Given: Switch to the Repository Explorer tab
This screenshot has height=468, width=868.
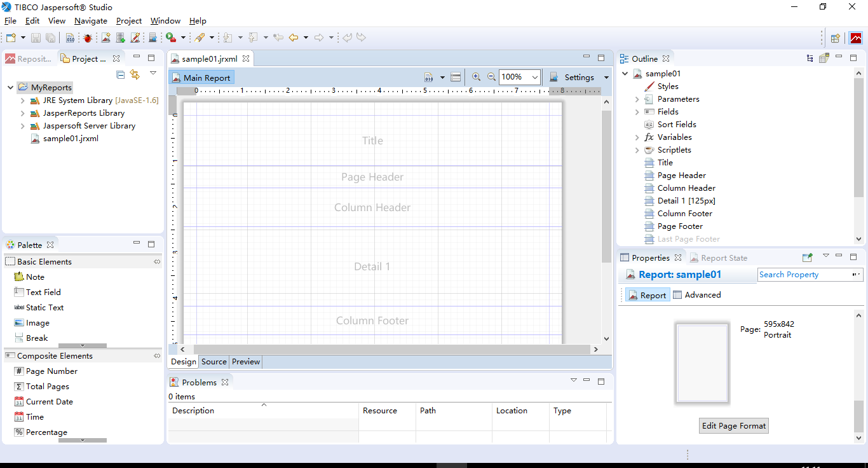Looking at the screenshot, I should tap(30, 59).
